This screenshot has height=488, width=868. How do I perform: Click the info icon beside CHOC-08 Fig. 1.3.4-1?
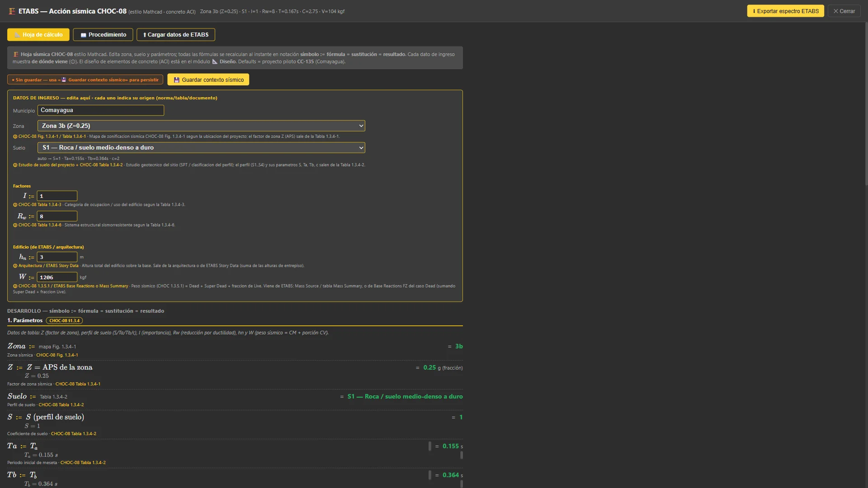(x=15, y=136)
